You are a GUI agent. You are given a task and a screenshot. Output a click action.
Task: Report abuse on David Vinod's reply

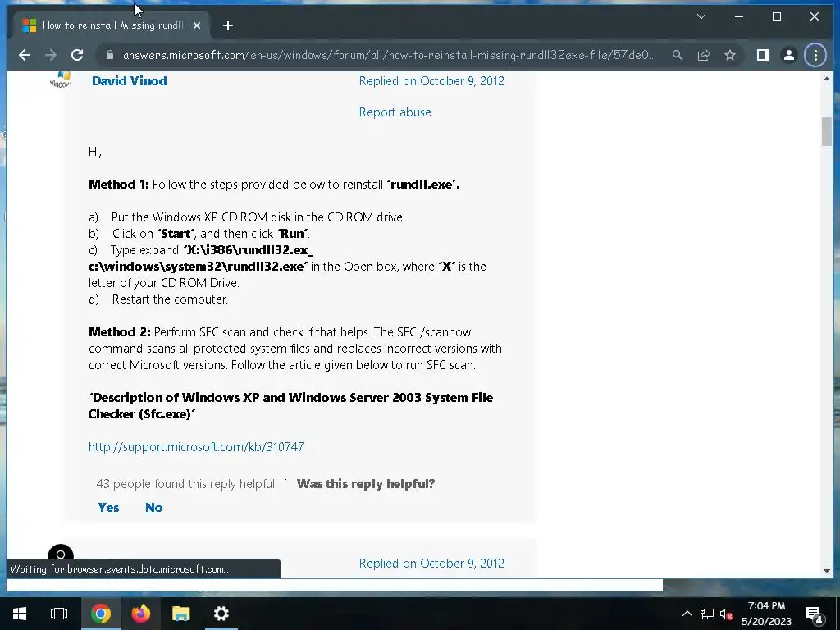[x=395, y=112]
